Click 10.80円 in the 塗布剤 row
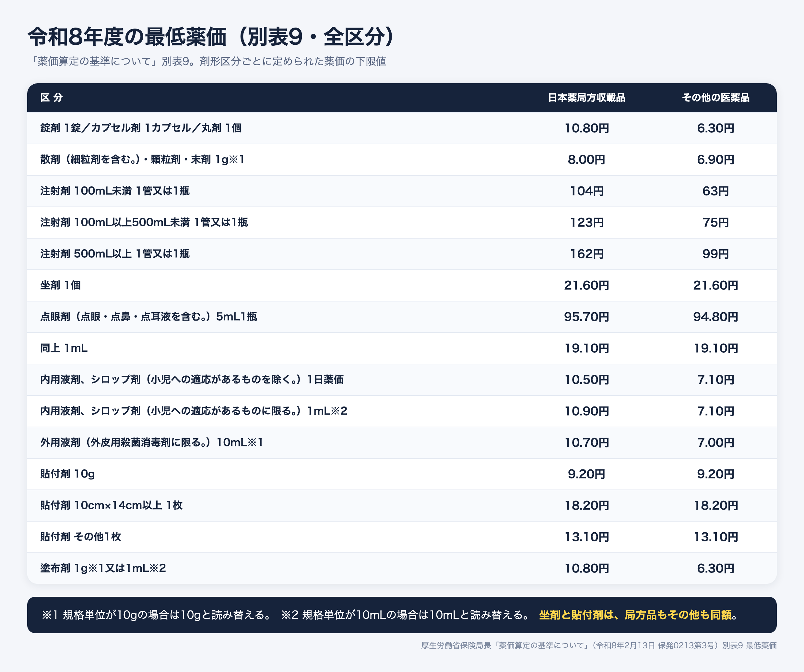This screenshot has height=672, width=804. 586,568
